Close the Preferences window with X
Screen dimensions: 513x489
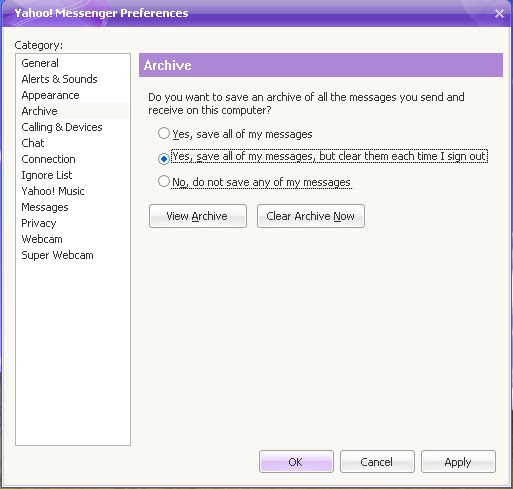[x=499, y=13]
